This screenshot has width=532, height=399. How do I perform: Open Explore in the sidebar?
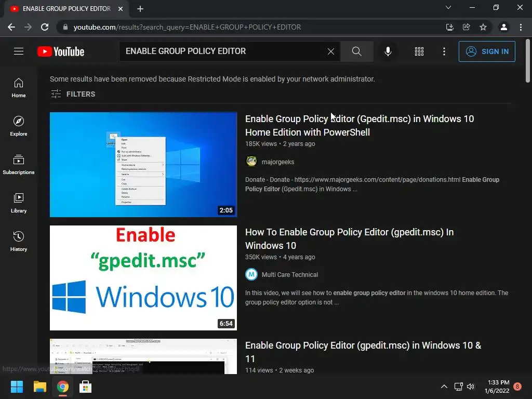click(19, 126)
